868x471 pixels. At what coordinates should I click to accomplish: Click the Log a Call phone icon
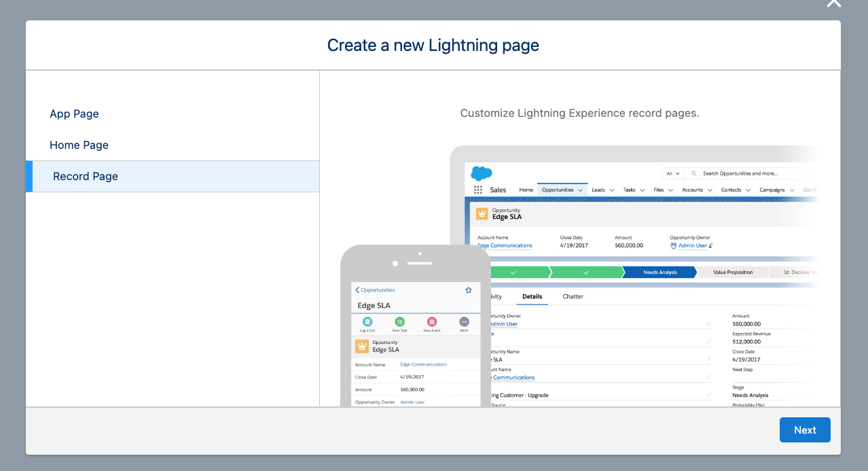pos(367,321)
